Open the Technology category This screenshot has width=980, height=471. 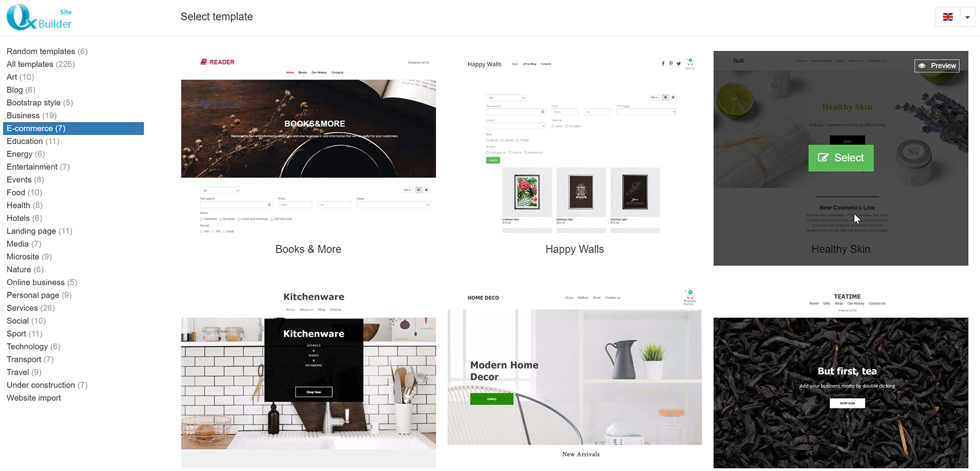(33, 347)
